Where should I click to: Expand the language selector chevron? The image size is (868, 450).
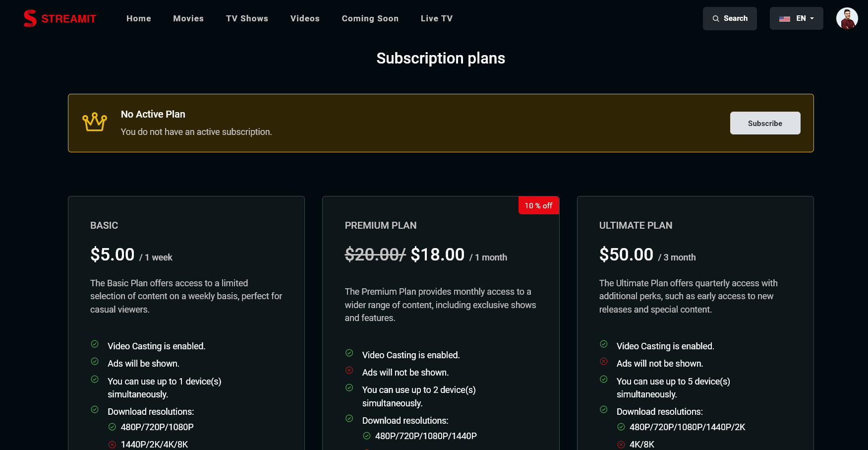click(811, 18)
